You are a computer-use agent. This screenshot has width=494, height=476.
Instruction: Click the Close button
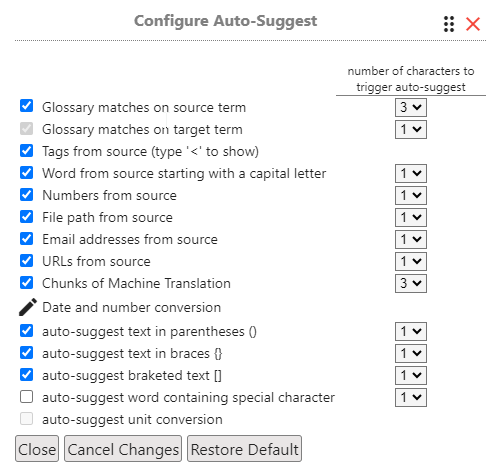point(37,449)
